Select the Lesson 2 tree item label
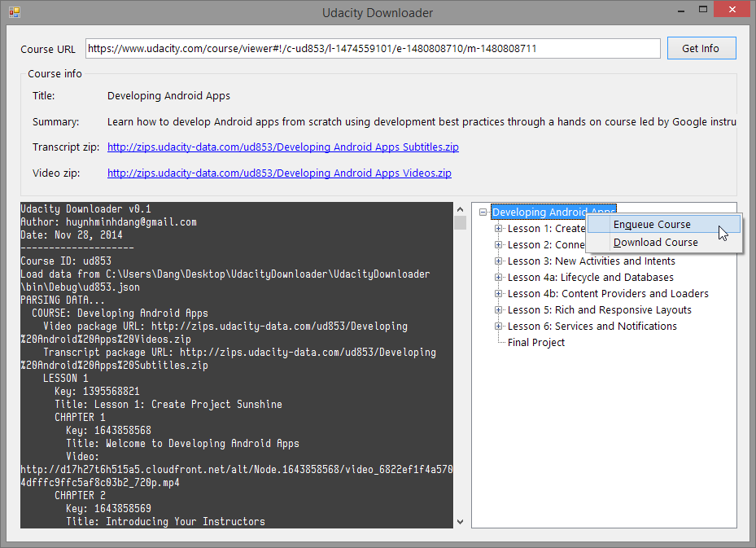The width and height of the screenshot is (756, 548). [x=546, y=244]
